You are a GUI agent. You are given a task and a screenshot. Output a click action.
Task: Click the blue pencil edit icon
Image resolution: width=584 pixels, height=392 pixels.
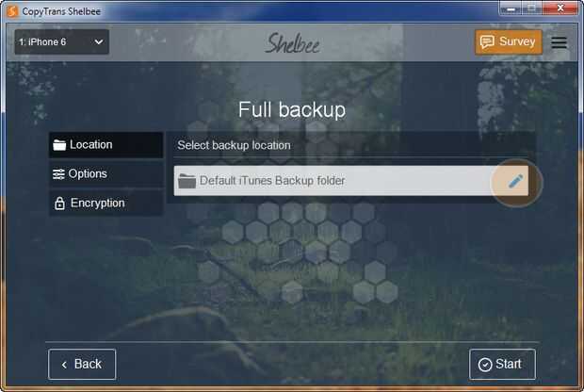pyautogui.click(x=515, y=182)
